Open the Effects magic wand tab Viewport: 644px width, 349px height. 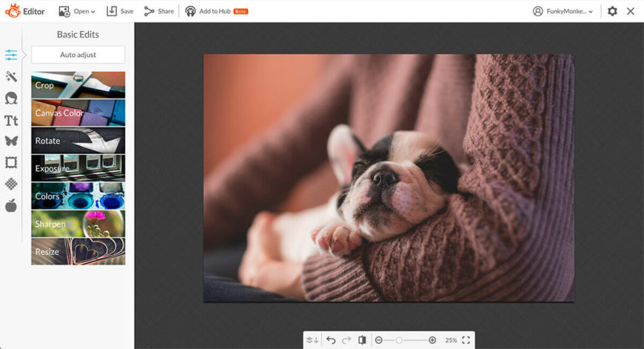click(x=11, y=76)
